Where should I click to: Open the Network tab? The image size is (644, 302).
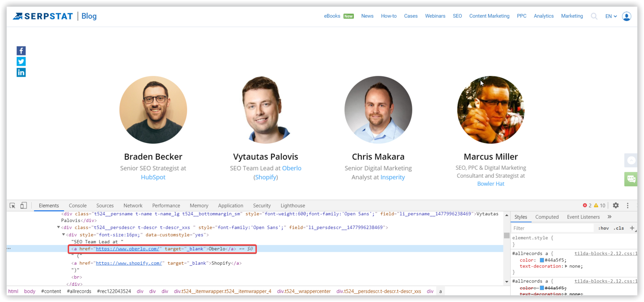(x=133, y=205)
